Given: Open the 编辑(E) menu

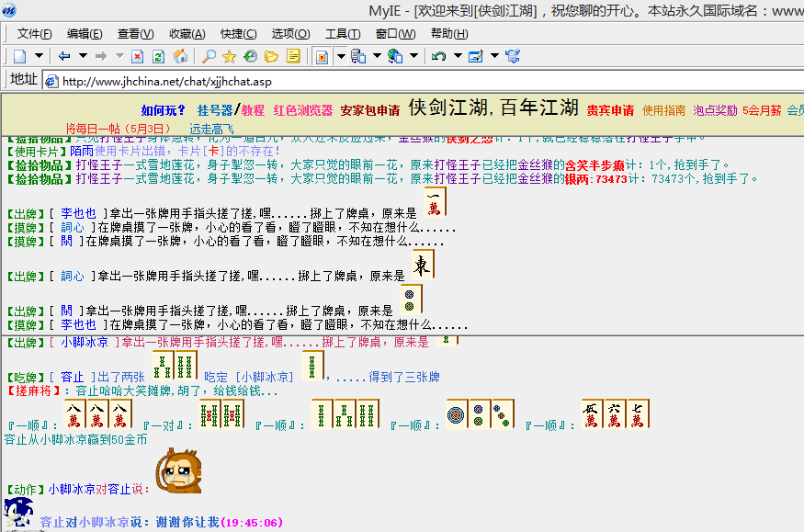Looking at the screenshot, I should point(85,34).
